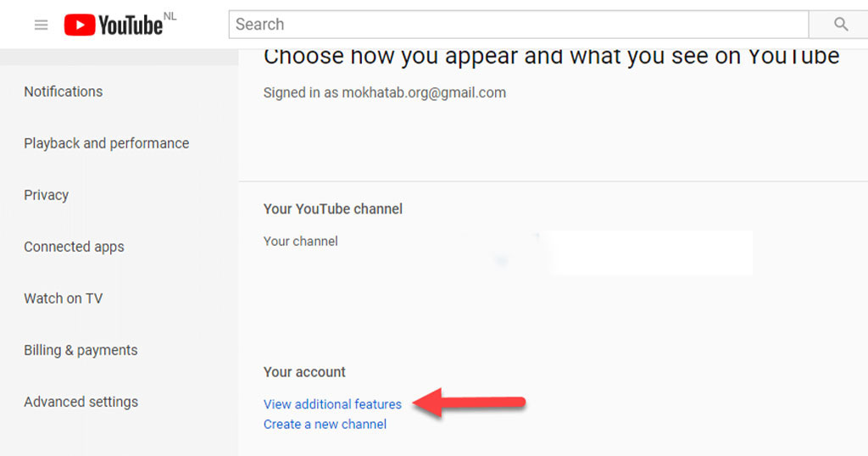Click the Your YouTube channel heading

(x=332, y=209)
